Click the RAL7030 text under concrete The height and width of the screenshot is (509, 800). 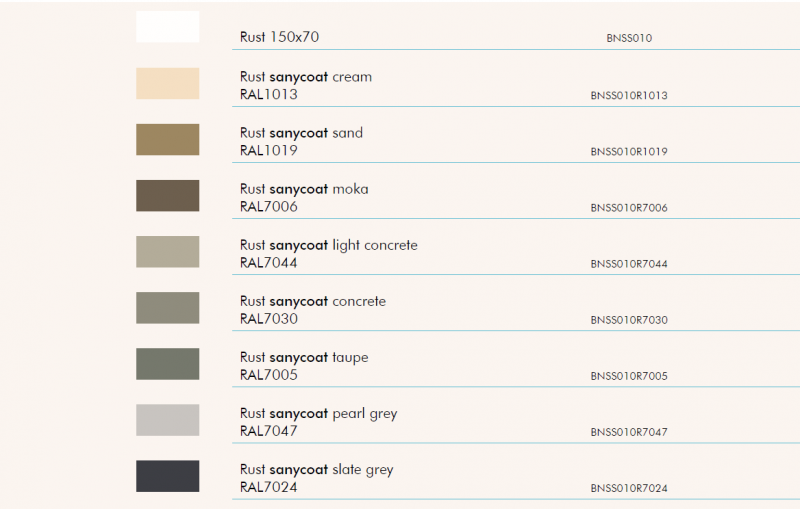click(x=268, y=319)
